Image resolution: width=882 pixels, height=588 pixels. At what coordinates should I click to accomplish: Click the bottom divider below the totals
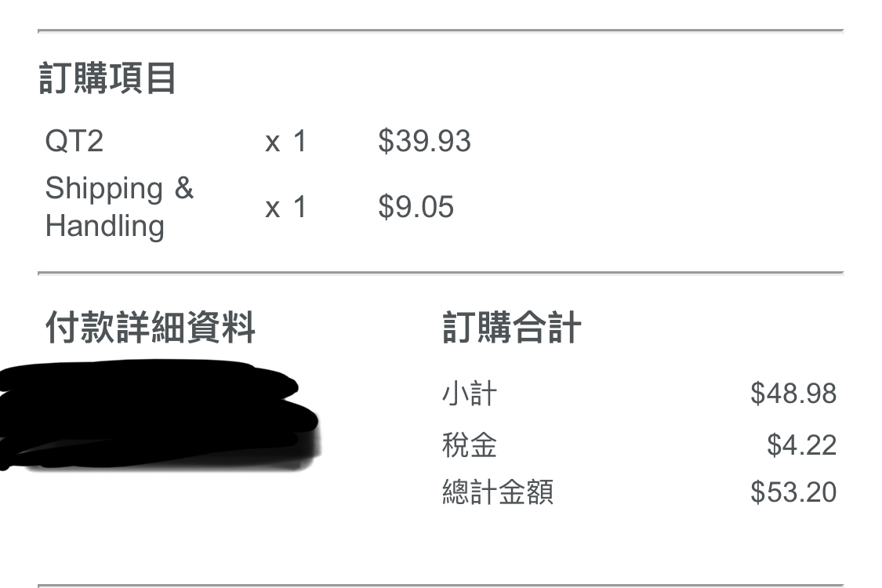[440, 585]
